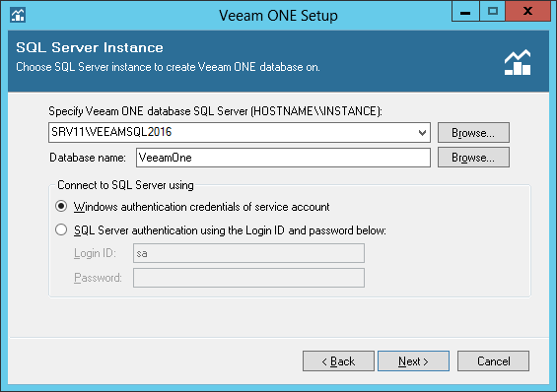Click the 'Veeam ONE Setup' title text
Viewport: 557px width, 392px height.
[x=278, y=16]
